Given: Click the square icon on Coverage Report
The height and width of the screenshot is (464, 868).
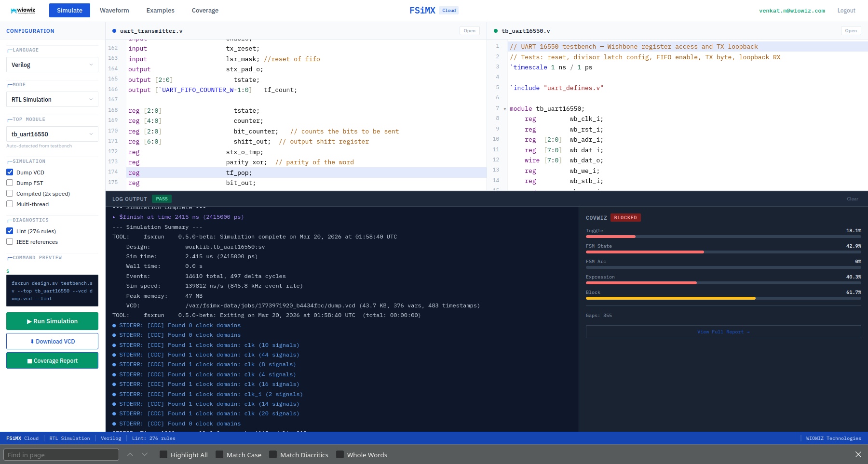Looking at the screenshot, I should [30, 361].
